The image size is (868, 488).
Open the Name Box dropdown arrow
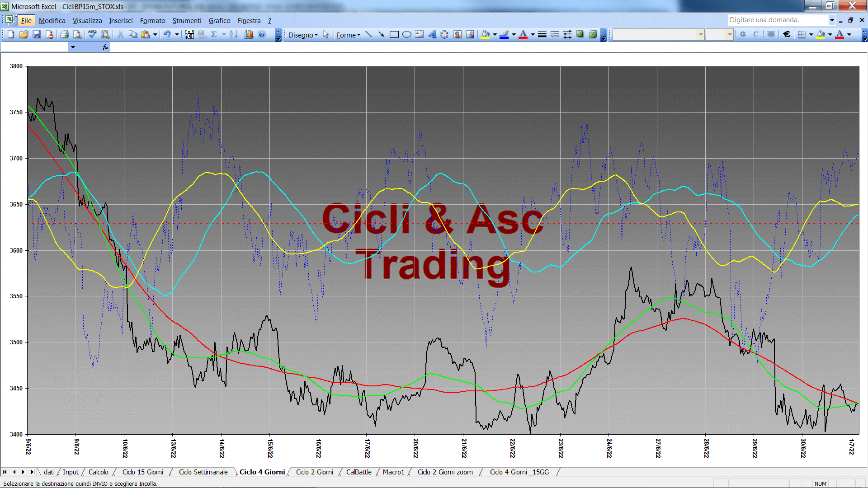click(x=73, y=47)
